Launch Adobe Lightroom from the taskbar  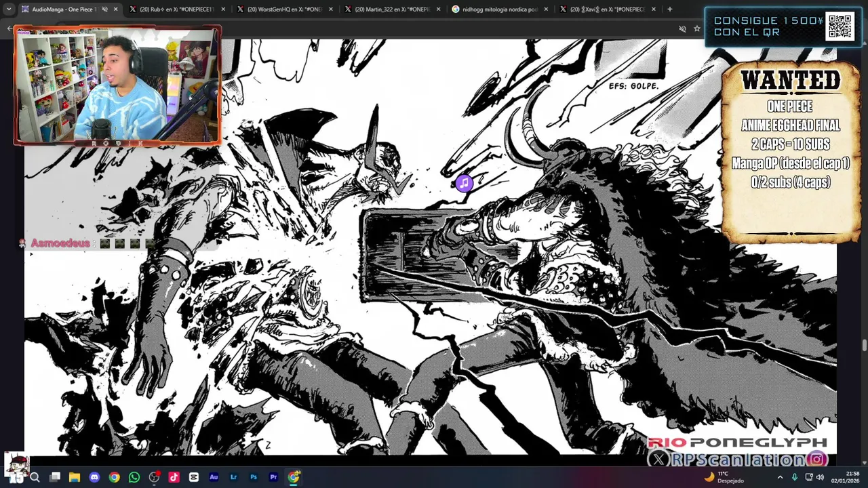(x=234, y=477)
